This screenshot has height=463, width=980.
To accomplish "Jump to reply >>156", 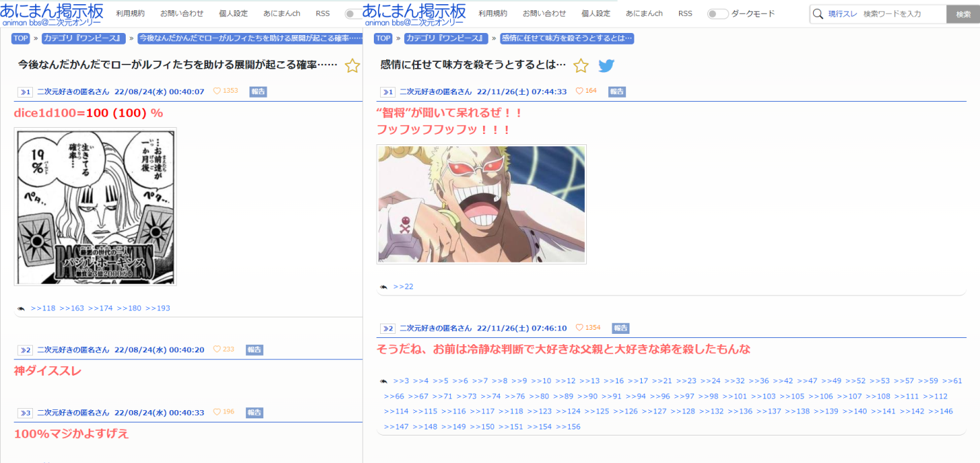I will click(x=568, y=427).
